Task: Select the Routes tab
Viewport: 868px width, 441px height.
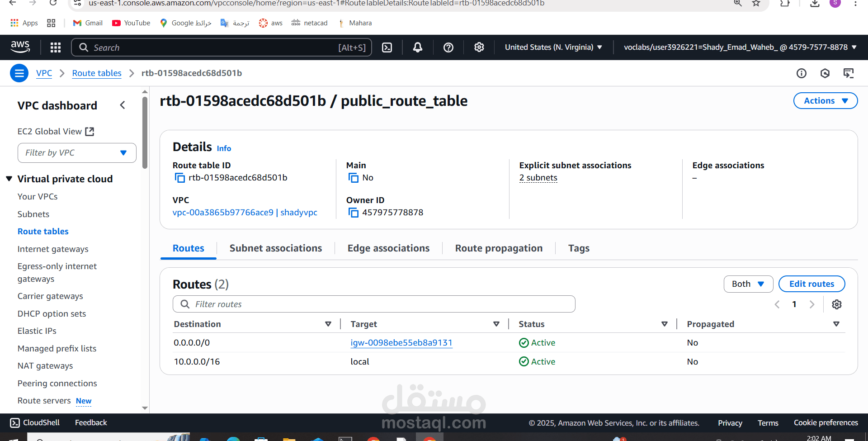Action: pyautogui.click(x=189, y=248)
